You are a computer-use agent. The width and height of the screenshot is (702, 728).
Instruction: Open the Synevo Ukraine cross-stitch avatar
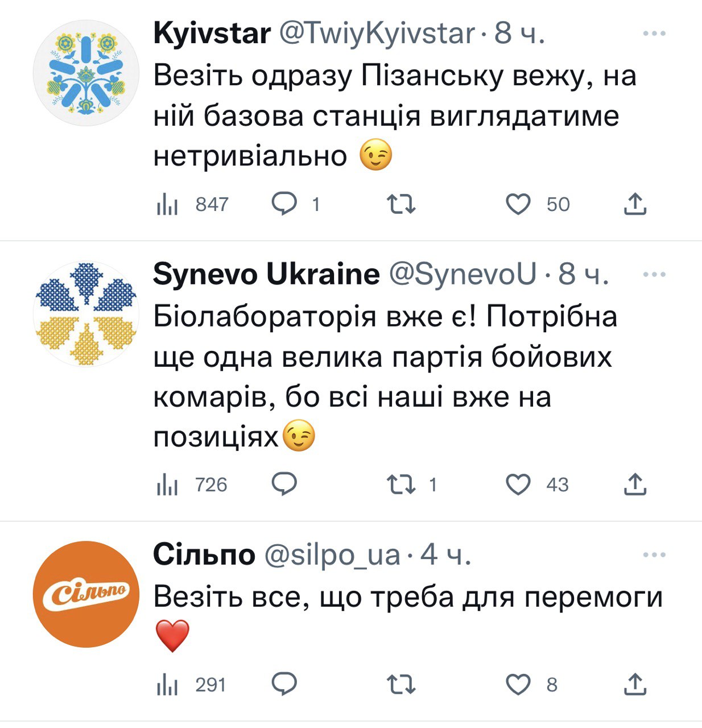(x=86, y=314)
